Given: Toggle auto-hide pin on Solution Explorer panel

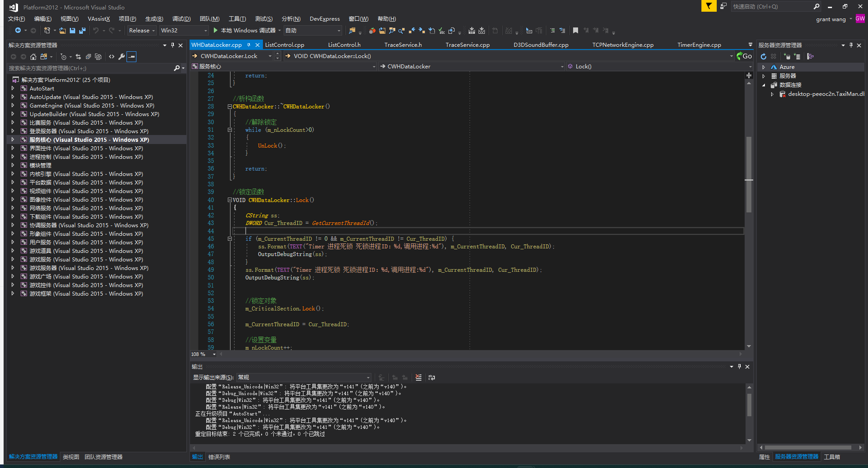Looking at the screenshot, I should tap(172, 45).
